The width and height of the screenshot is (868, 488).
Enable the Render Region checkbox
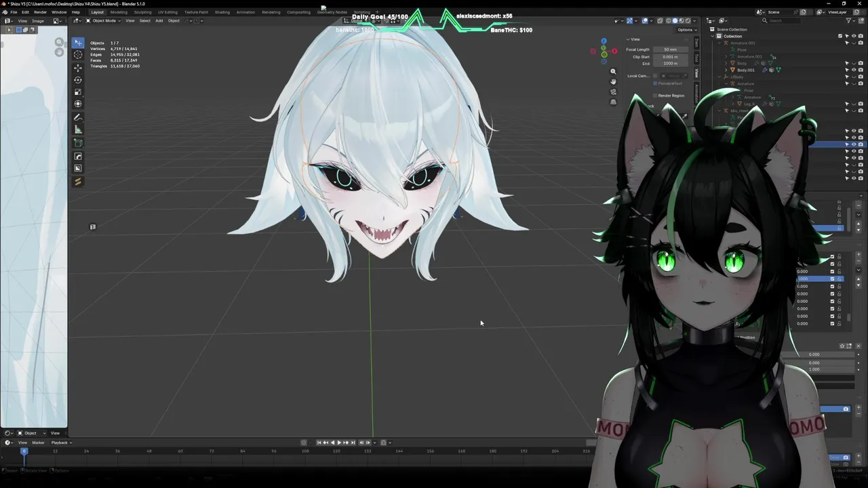pyautogui.click(x=655, y=96)
